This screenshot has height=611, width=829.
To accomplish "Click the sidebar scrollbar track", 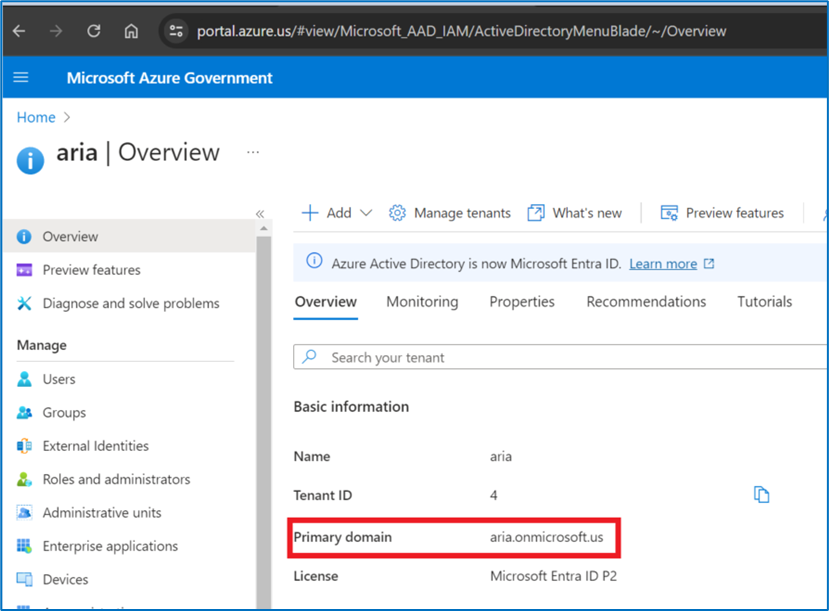I will (x=263, y=423).
